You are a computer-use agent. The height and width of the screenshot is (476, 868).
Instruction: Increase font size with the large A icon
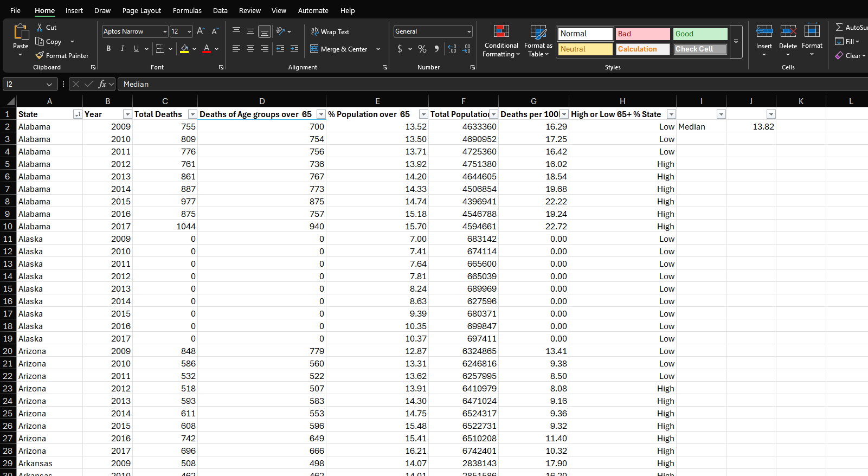201,31
